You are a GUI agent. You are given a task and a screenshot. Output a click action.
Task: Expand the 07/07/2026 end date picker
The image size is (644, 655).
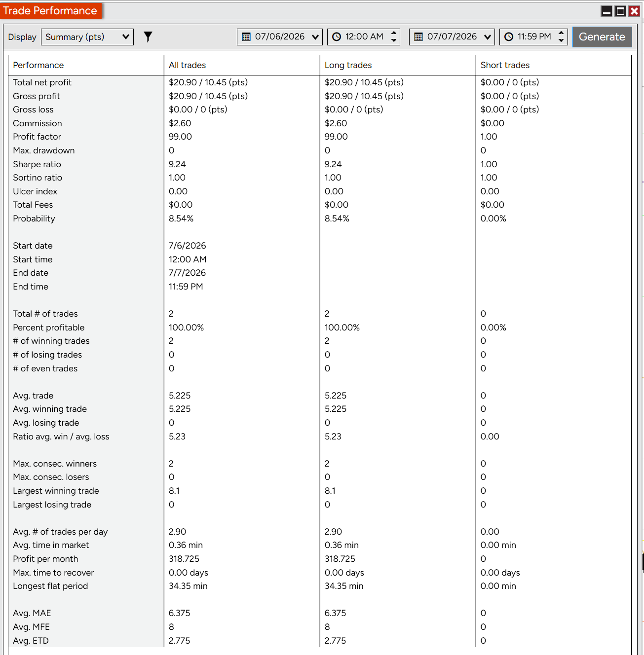[x=452, y=37]
